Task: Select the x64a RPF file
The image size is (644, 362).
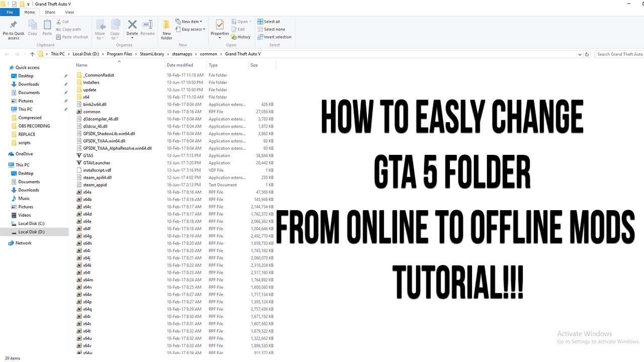Action: [84, 192]
